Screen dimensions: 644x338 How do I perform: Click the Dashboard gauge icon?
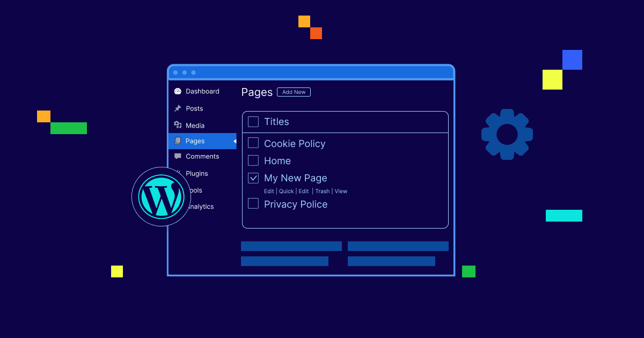[178, 92]
